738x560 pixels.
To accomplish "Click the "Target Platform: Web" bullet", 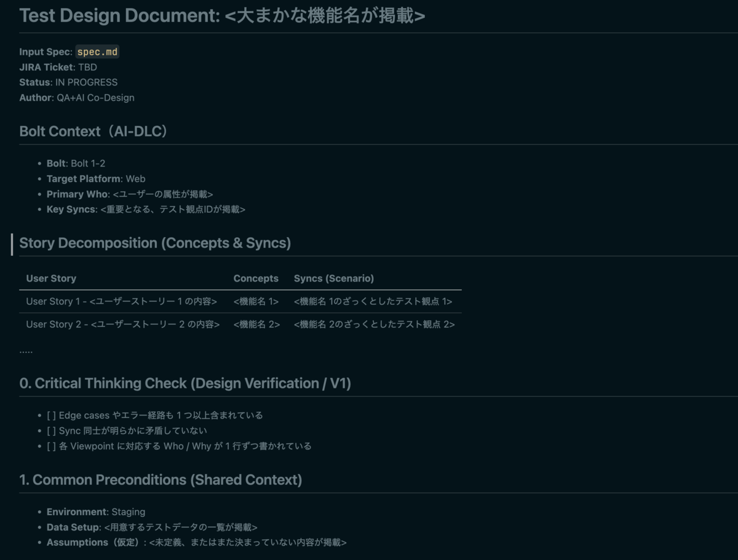I will click(x=96, y=179).
